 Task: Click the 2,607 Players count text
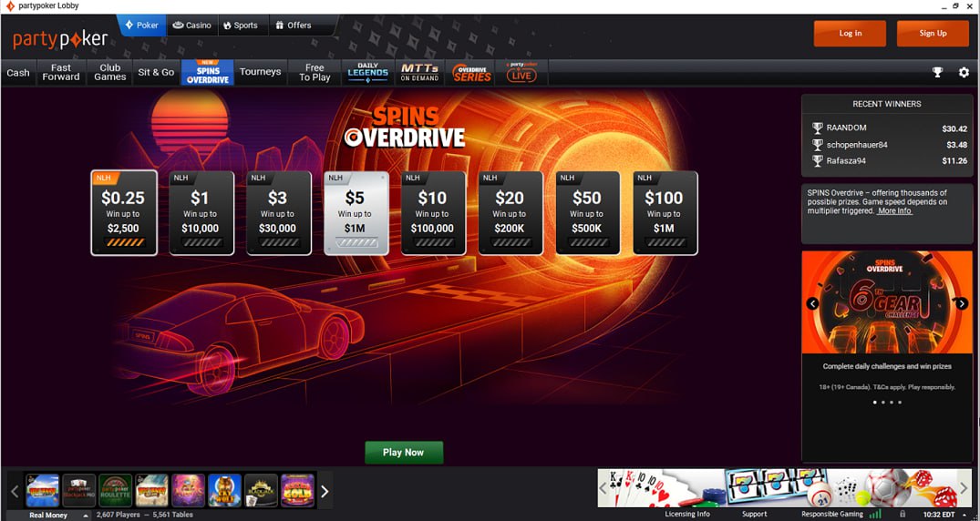(119, 516)
